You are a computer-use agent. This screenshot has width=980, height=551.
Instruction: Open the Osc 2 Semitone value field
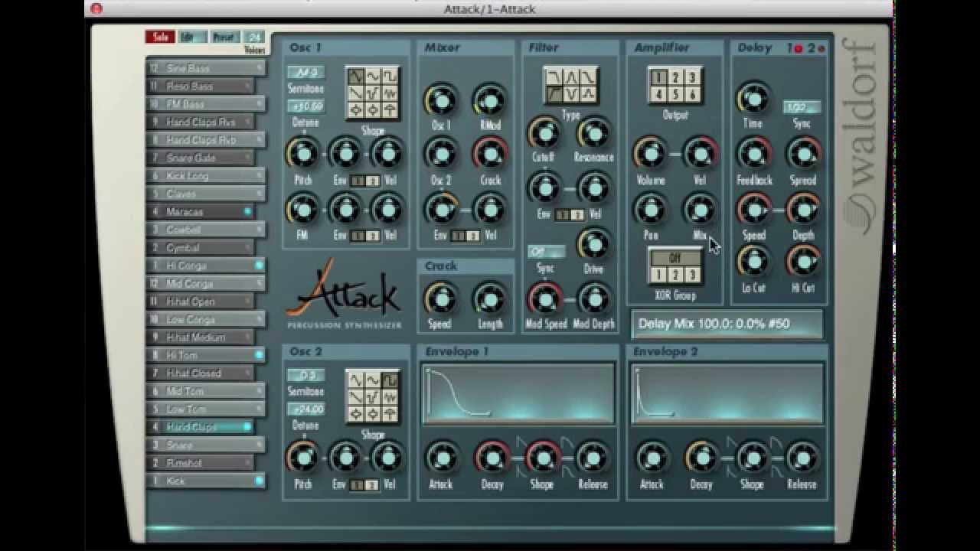click(x=306, y=376)
